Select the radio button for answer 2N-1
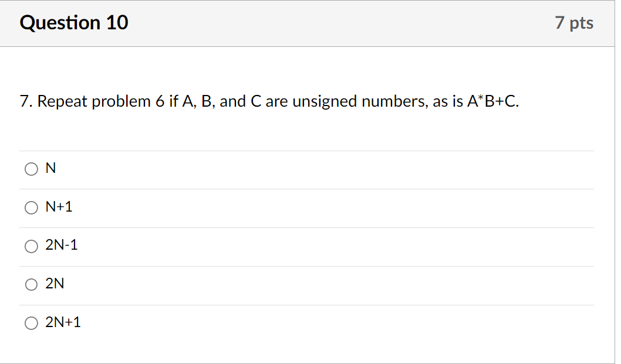This screenshot has width=621, height=364. point(32,246)
